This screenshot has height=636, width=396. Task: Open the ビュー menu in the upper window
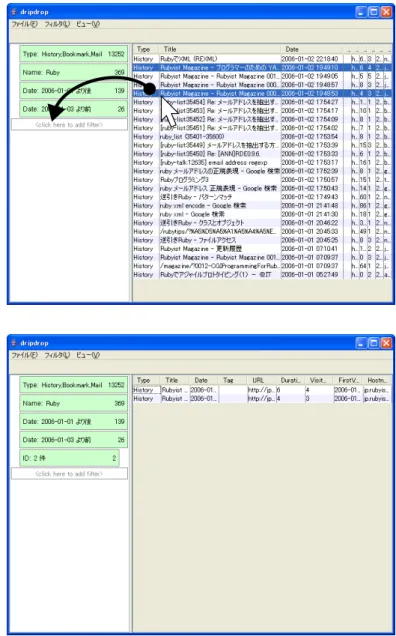pyautogui.click(x=88, y=24)
